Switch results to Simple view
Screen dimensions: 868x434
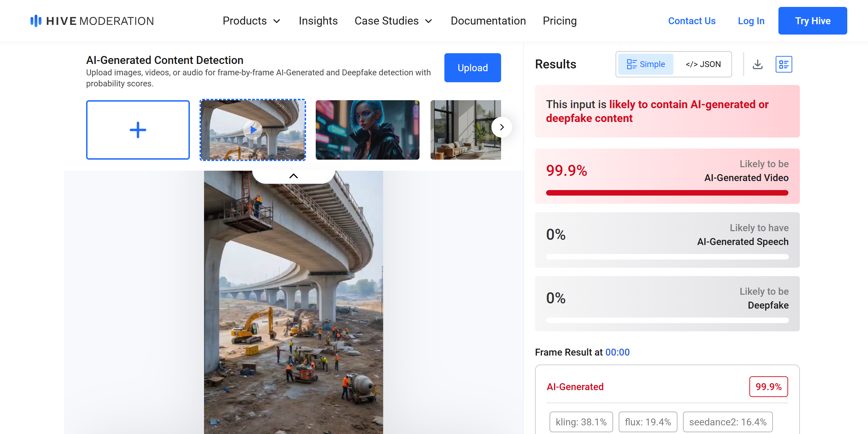pyautogui.click(x=646, y=64)
